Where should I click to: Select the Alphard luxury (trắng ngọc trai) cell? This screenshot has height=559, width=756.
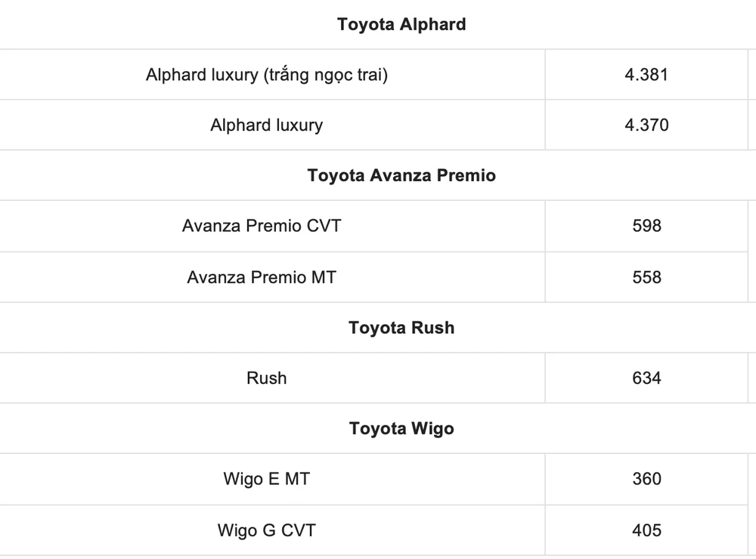(x=267, y=75)
